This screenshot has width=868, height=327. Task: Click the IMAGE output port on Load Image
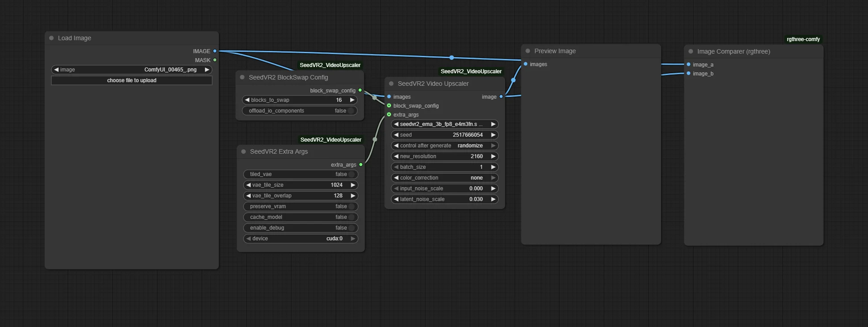click(x=215, y=51)
